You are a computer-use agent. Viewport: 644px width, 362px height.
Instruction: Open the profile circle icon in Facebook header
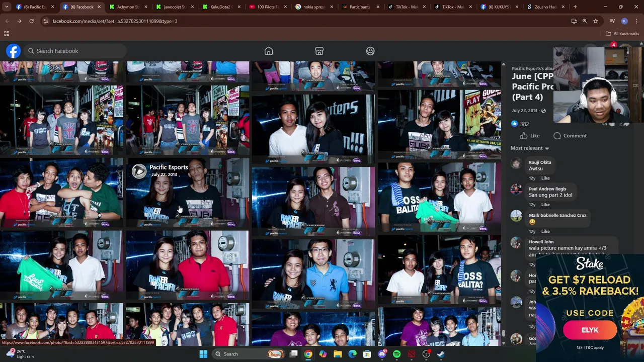click(370, 51)
